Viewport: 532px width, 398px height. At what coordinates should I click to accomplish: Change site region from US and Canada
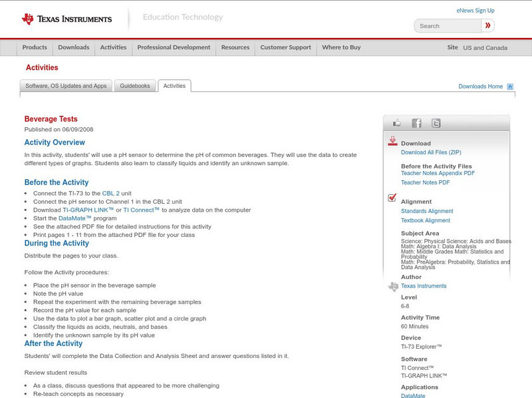[x=485, y=48]
